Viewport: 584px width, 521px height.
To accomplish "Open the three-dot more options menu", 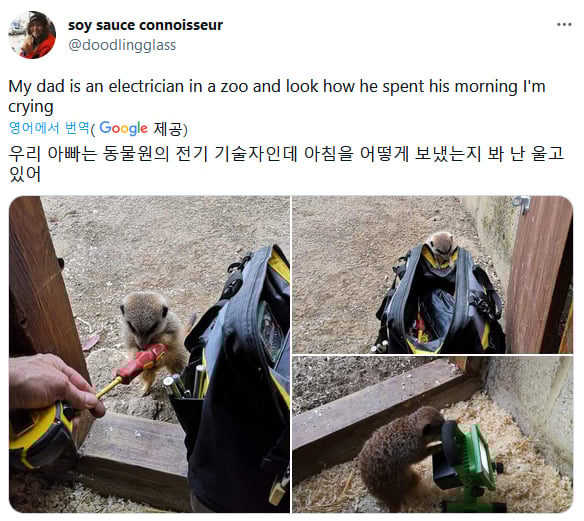I will (x=564, y=25).
